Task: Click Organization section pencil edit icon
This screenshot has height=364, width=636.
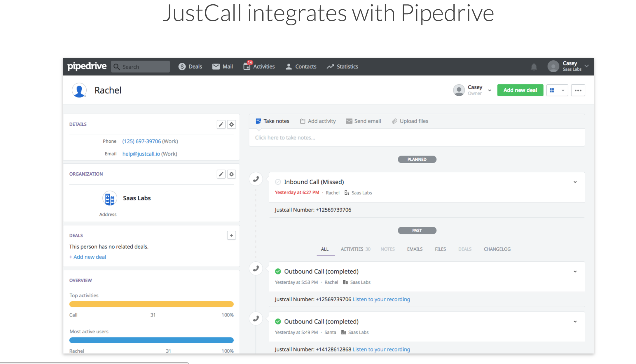Action: (221, 174)
